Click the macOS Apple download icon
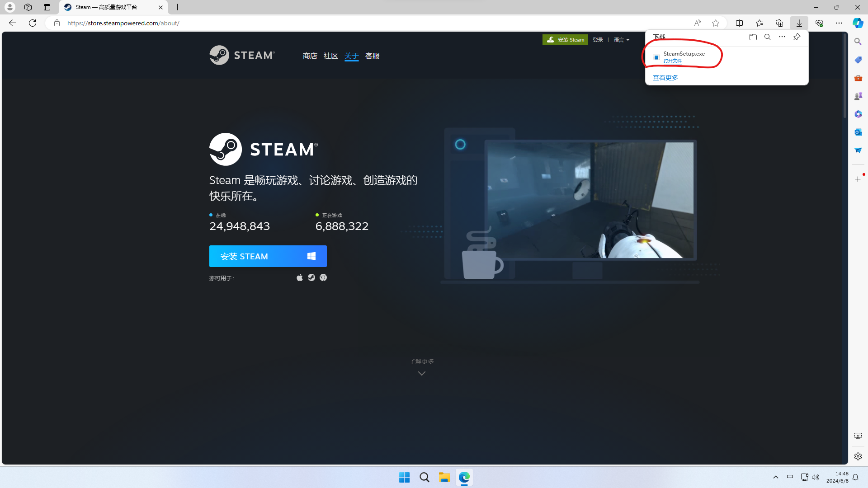 point(299,277)
